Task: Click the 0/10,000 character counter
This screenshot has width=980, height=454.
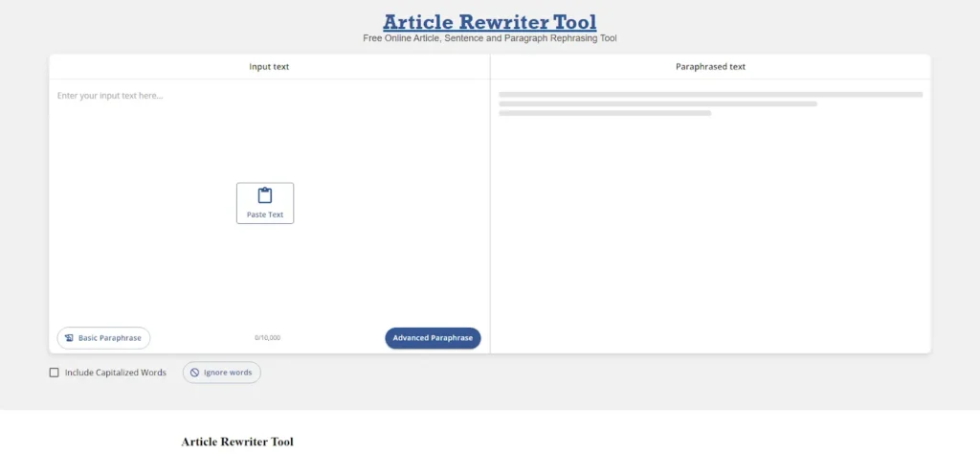Action: click(268, 338)
